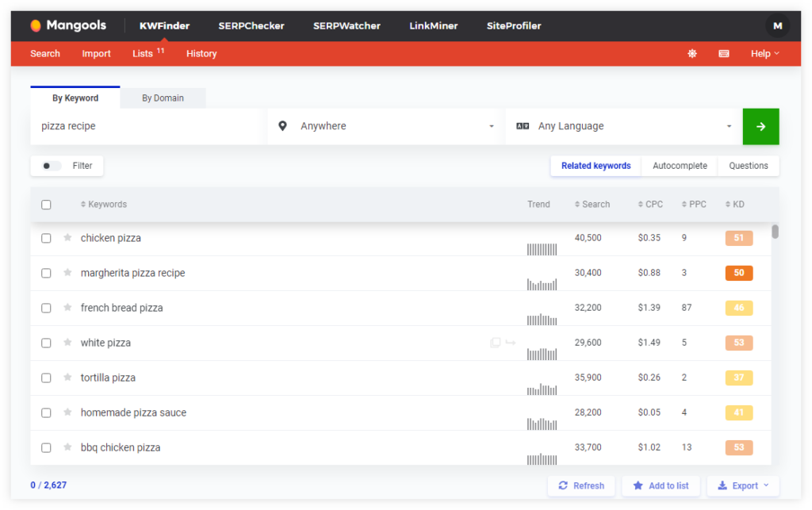
Task: Open KWFinder in top navigation
Action: click(164, 26)
